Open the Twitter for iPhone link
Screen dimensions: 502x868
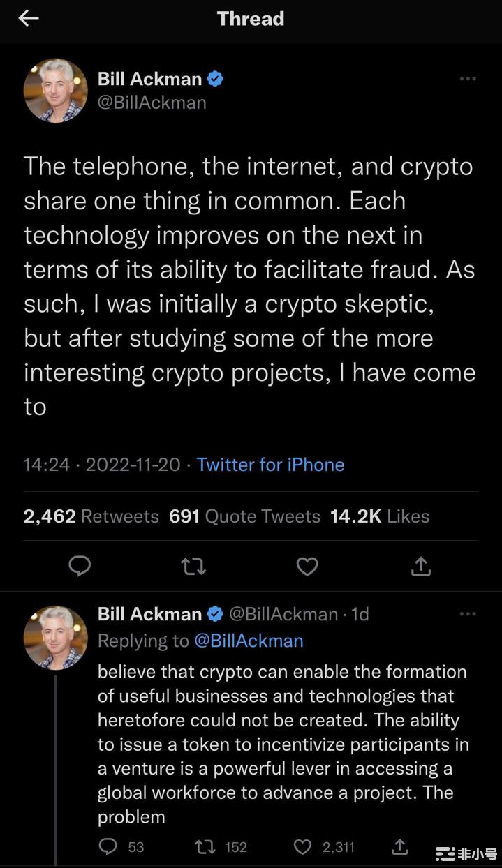[x=270, y=465]
